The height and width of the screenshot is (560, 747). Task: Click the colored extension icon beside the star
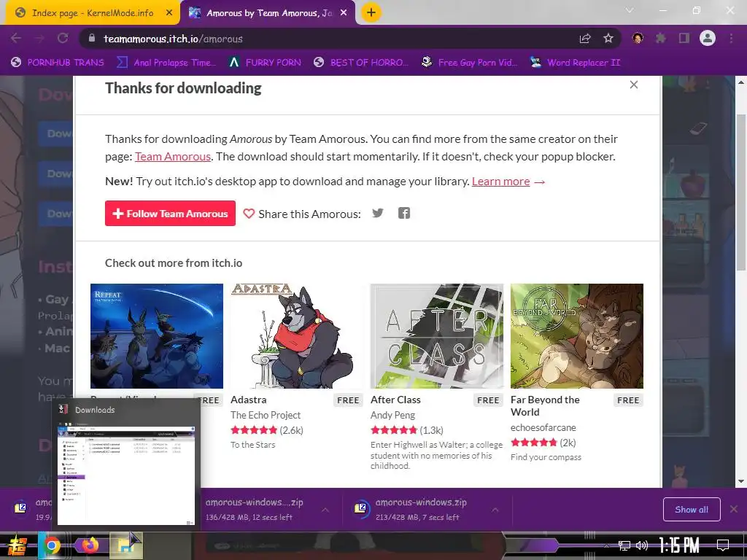(638, 38)
